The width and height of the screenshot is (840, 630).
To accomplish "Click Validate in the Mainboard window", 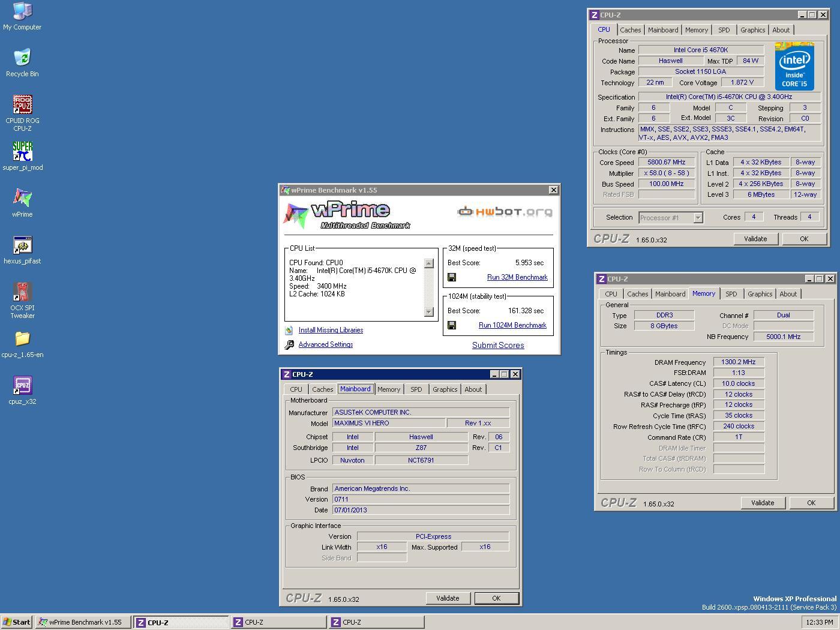I will click(448, 598).
